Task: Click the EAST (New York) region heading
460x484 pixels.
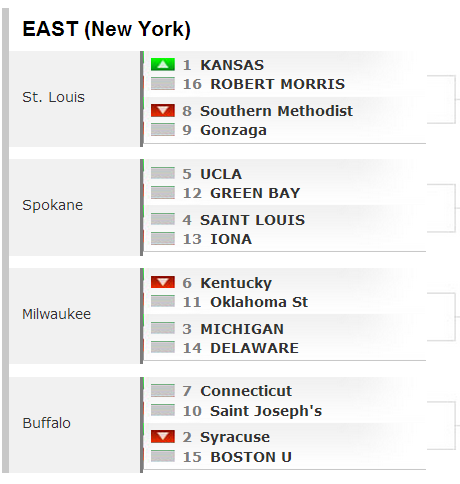Action: point(106,29)
